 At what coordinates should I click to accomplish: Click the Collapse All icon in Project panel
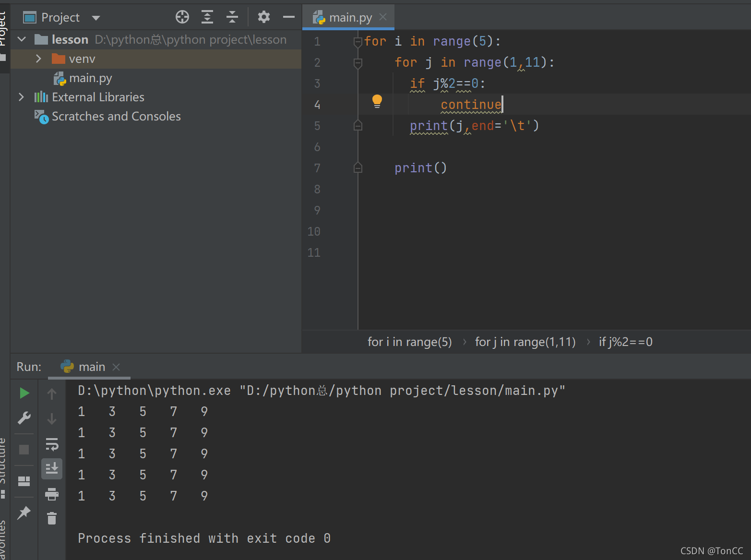tap(232, 17)
